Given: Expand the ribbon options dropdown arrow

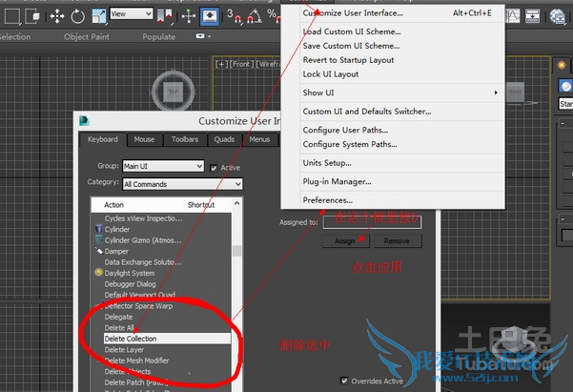Looking at the screenshot, I should pyautogui.click(x=210, y=36).
